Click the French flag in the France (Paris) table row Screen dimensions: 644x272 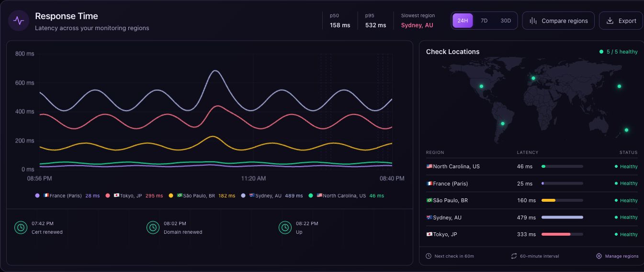[429, 184]
